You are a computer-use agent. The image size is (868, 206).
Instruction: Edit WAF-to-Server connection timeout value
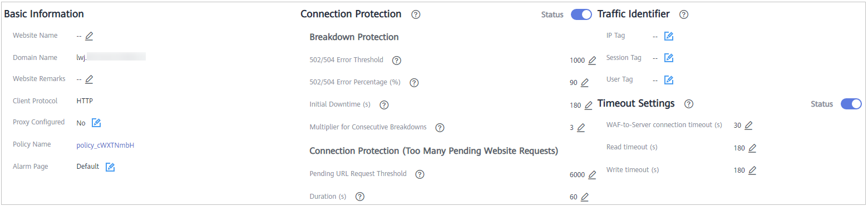748,125
